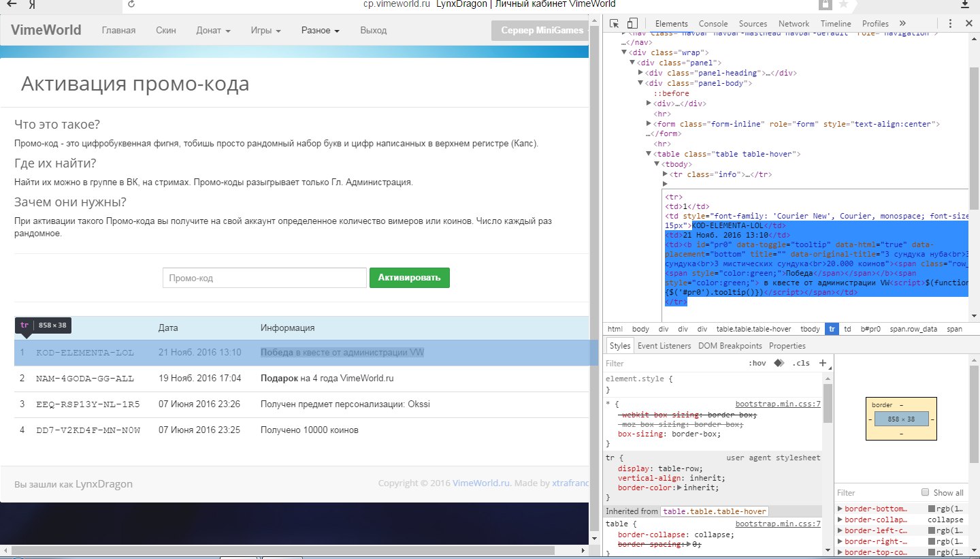The width and height of the screenshot is (980, 559).
Task: Open the Properties pane
Action: pos(787,346)
